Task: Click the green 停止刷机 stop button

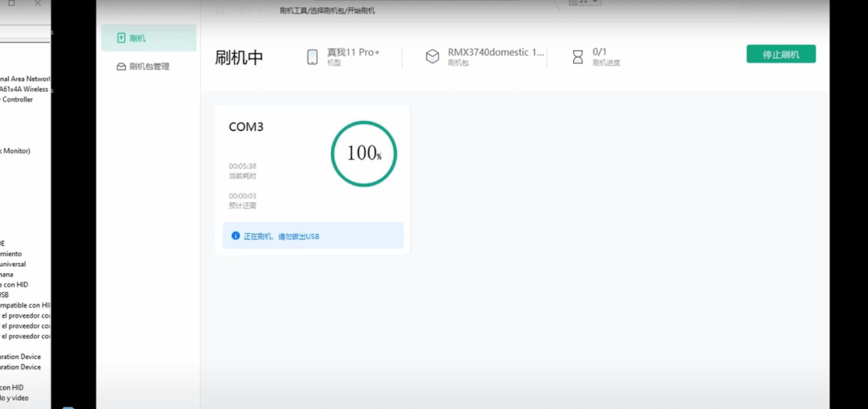Action: 781,54
